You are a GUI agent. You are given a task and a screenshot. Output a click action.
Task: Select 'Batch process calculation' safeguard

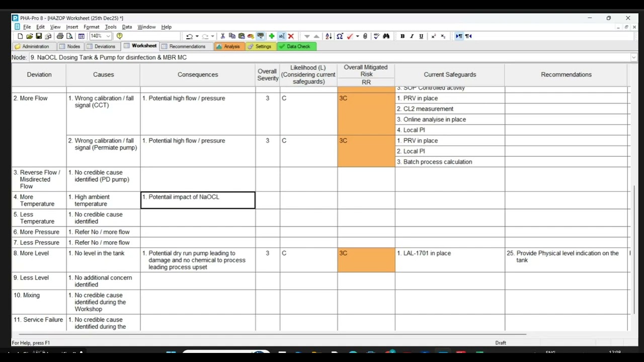(x=450, y=162)
